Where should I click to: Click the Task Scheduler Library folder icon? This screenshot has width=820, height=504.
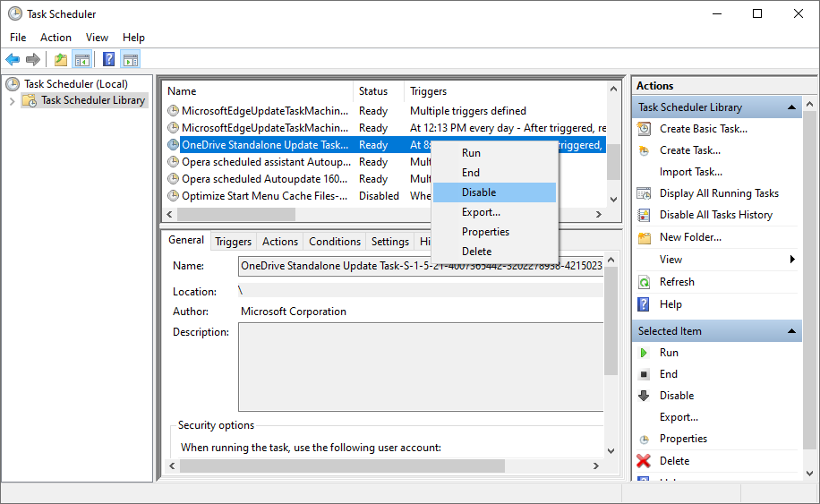(30, 100)
